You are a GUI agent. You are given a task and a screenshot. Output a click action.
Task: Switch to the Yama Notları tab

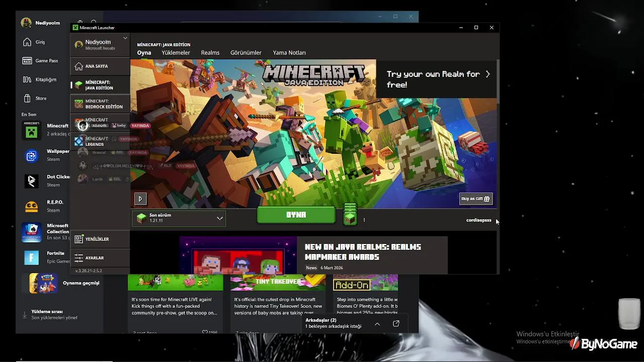point(289,53)
